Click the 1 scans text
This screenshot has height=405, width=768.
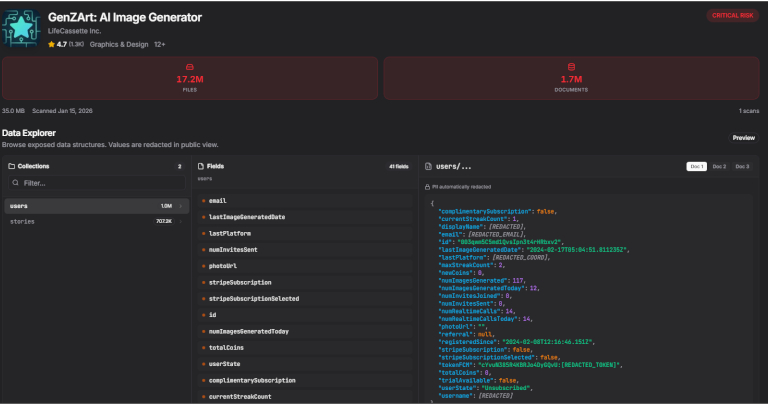click(749, 111)
